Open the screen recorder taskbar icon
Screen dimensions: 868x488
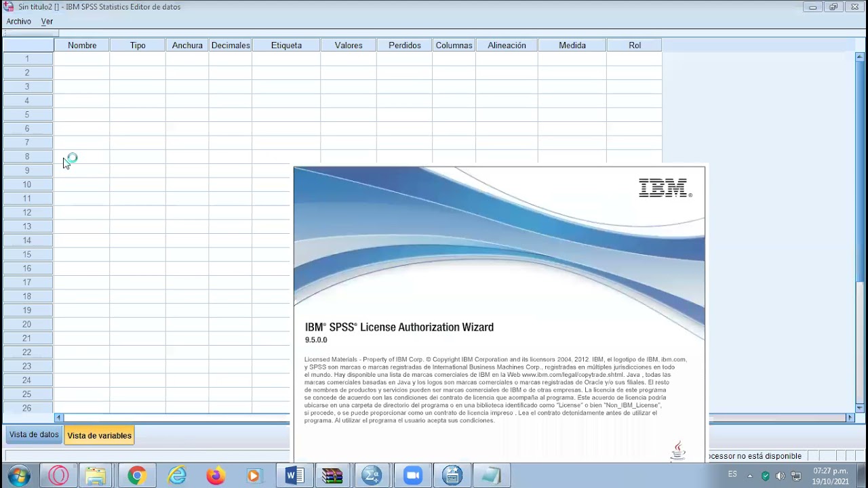[x=452, y=476]
